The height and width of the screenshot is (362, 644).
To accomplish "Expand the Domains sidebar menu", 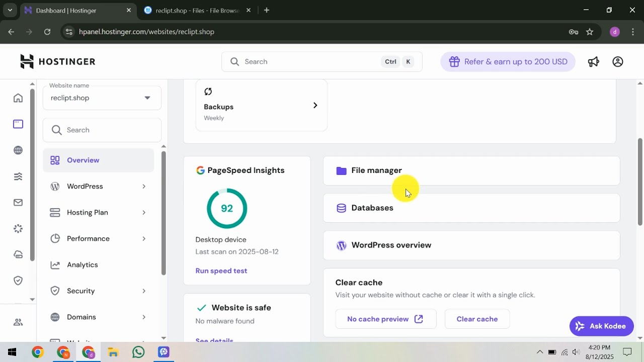I will (x=98, y=317).
